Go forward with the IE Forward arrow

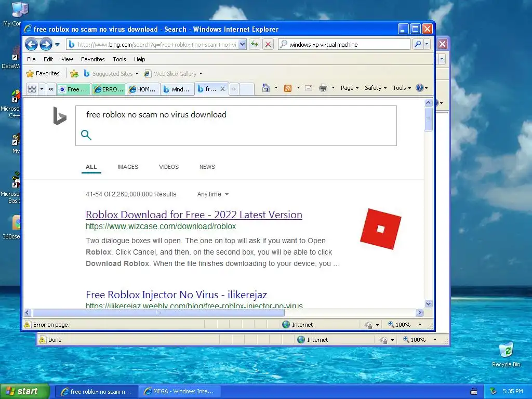[46, 45]
